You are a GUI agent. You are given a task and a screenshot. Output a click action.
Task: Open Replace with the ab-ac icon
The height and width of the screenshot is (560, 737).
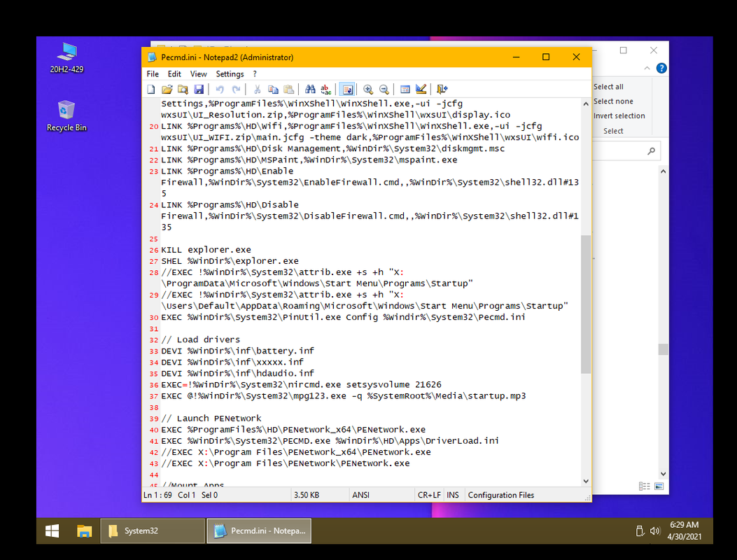click(x=325, y=90)
